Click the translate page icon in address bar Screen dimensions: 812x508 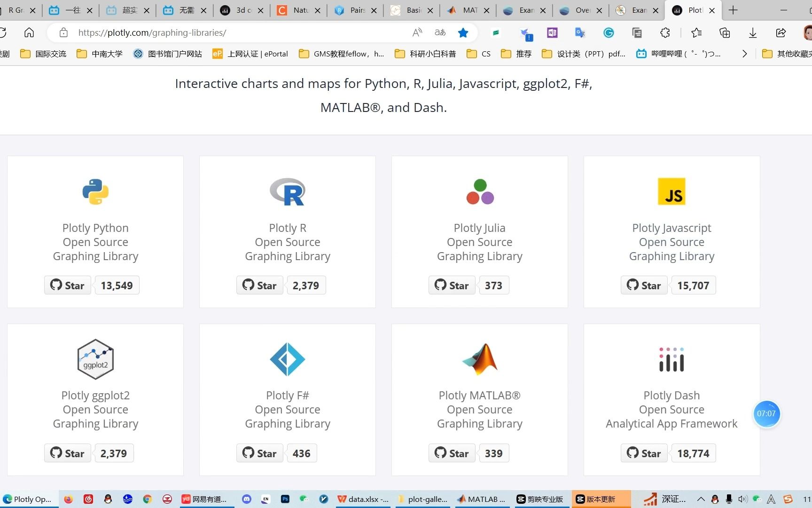pyautogui.click(x=440, y=32)
